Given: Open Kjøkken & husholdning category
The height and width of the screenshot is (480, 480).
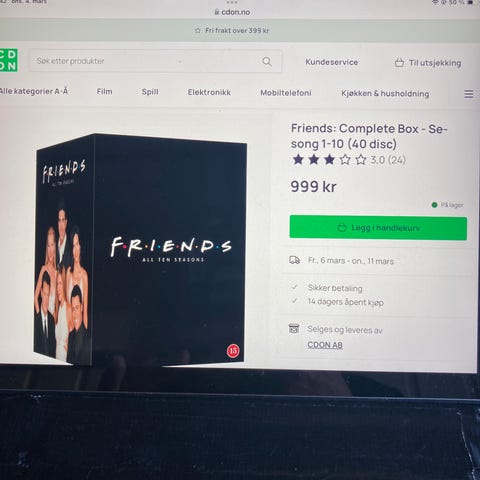Looking at the screenshot, I should pos(385,93).
